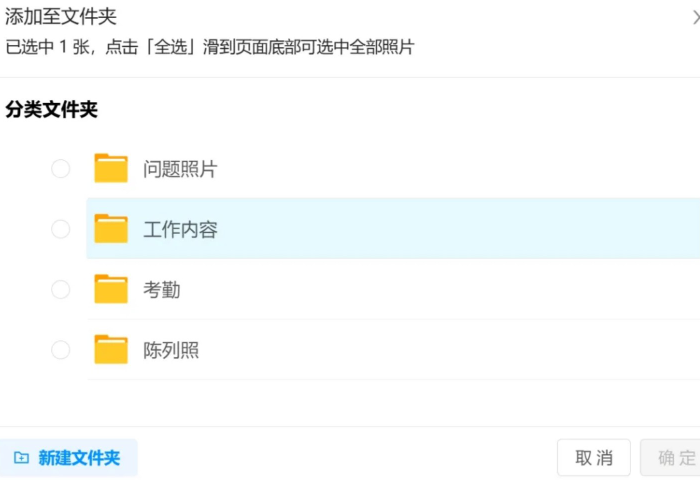Click the 考勤 folder icon
Viewport: 700px width, 480px height.
[111, 289]
